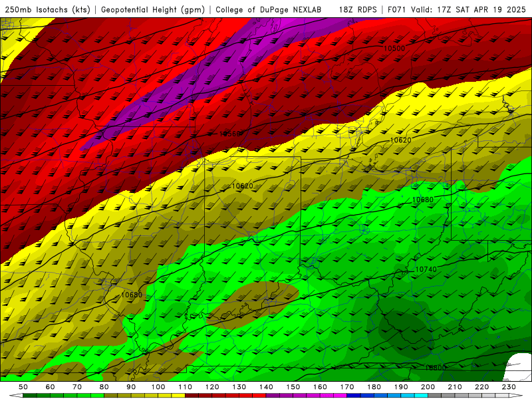Click the 70 knot legend value
This screenshot has height=399, width=532.
coord(77,387)
